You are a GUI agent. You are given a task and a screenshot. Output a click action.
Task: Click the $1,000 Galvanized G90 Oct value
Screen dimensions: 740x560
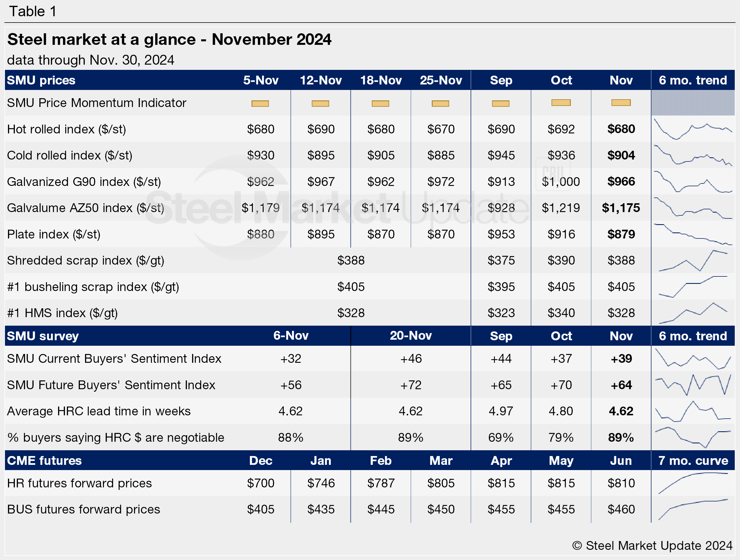[x=561, y=182]
